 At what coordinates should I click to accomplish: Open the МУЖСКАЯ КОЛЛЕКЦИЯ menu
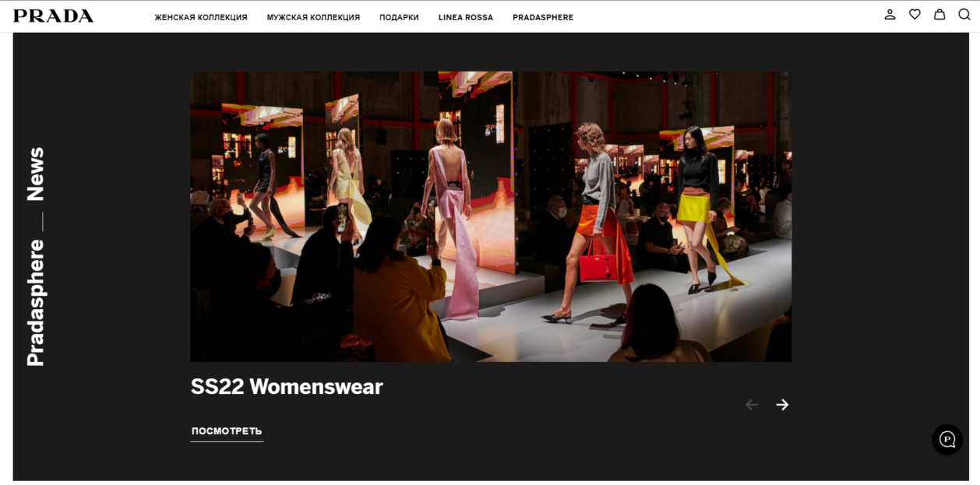pyautogui.click(x=313, y=17)
